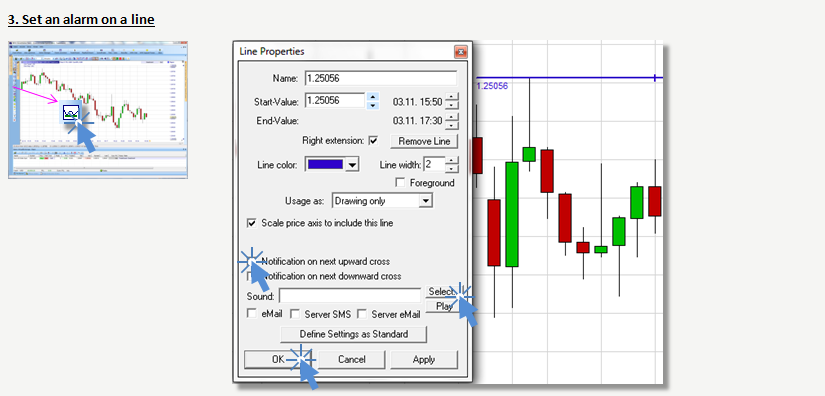The height and width of the screenshot is (396, 825).
Task: Enable Notification on next downward cross
Action: (250, 276)
